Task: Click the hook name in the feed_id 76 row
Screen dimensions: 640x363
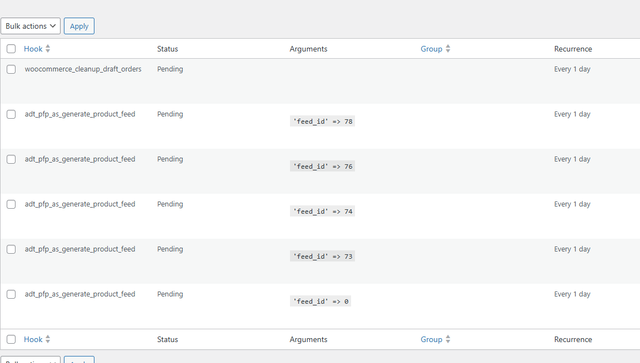Action: click(80, 159)
